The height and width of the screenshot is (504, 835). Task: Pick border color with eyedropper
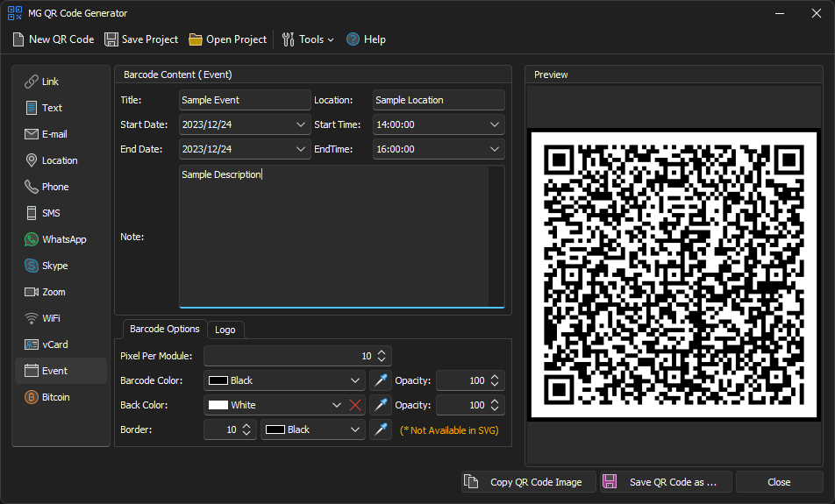point(381,429)
